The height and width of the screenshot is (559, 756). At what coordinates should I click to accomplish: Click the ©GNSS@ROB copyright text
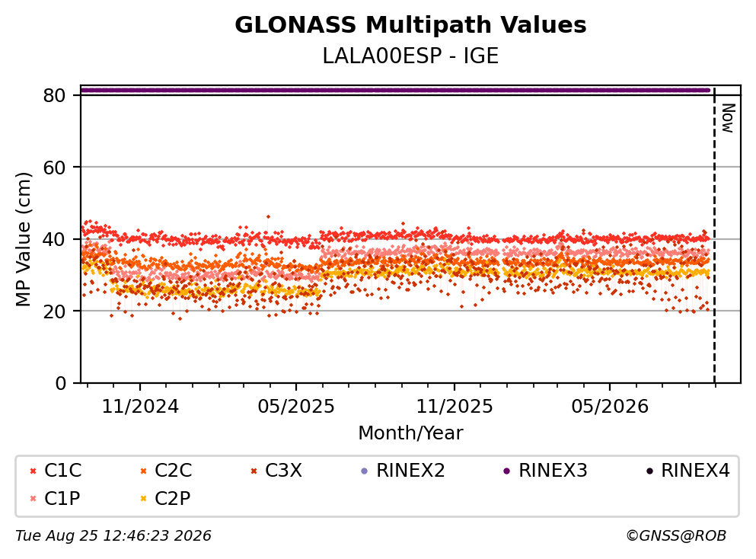pos(676,536)
